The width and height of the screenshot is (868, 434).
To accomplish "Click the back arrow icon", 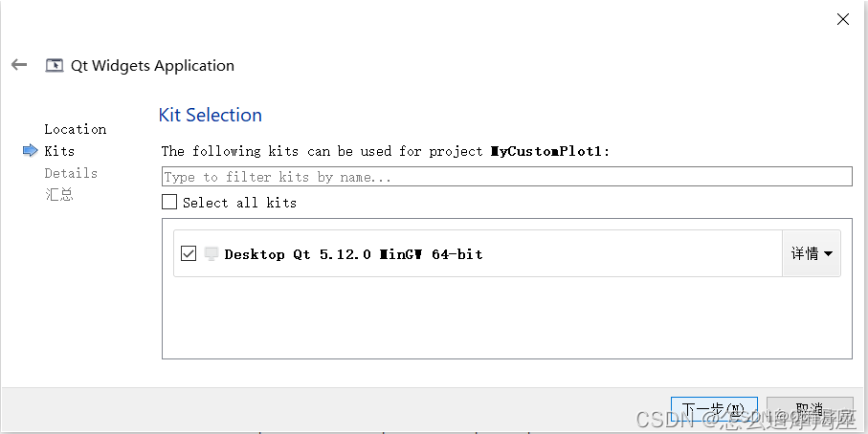I will [x=19, y=65].
